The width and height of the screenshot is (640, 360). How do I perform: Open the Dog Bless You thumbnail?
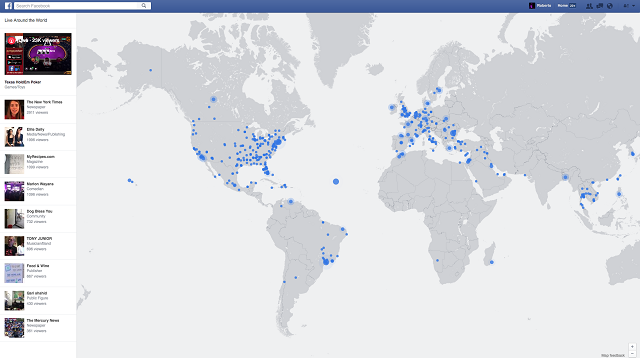(x=14, y=219)
